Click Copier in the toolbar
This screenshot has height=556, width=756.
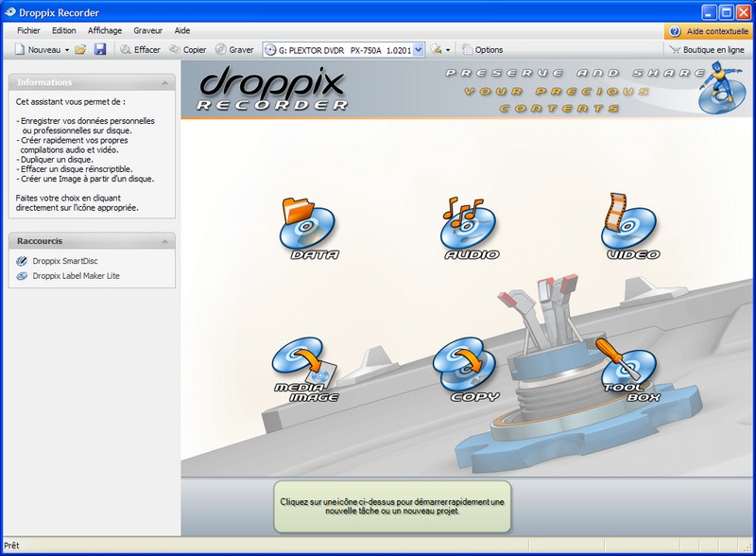pos(187,50)
